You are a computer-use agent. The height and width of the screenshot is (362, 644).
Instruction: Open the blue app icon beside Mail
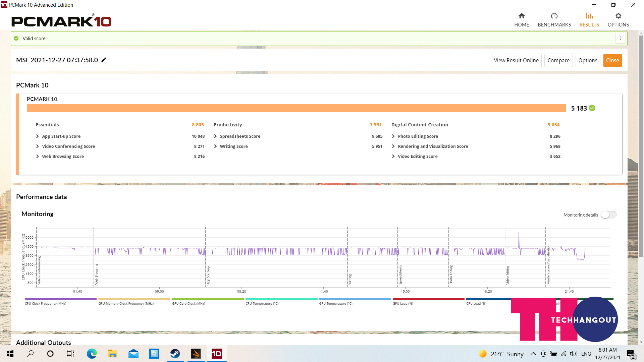pyautogui.click(x=154, y=354)
